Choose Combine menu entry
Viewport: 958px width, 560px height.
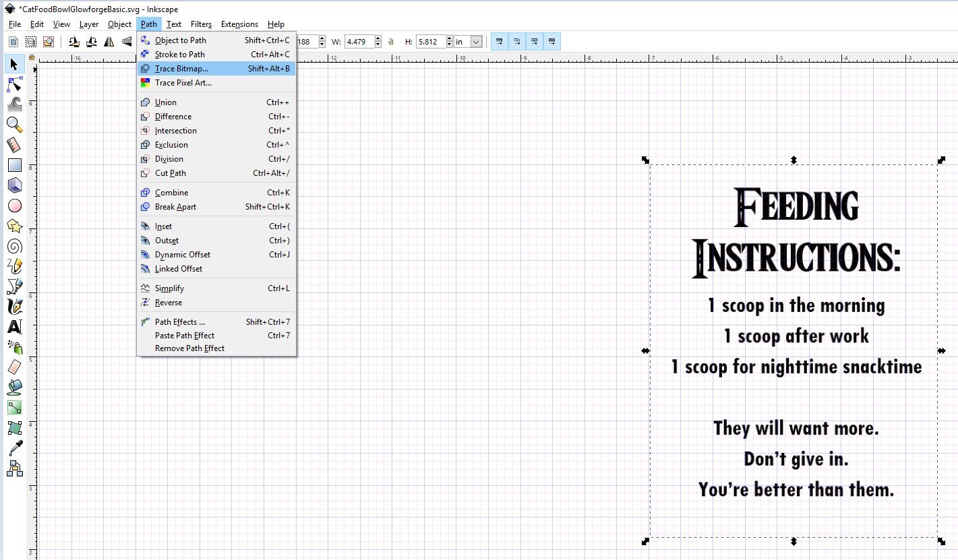(x=216, y=193)
